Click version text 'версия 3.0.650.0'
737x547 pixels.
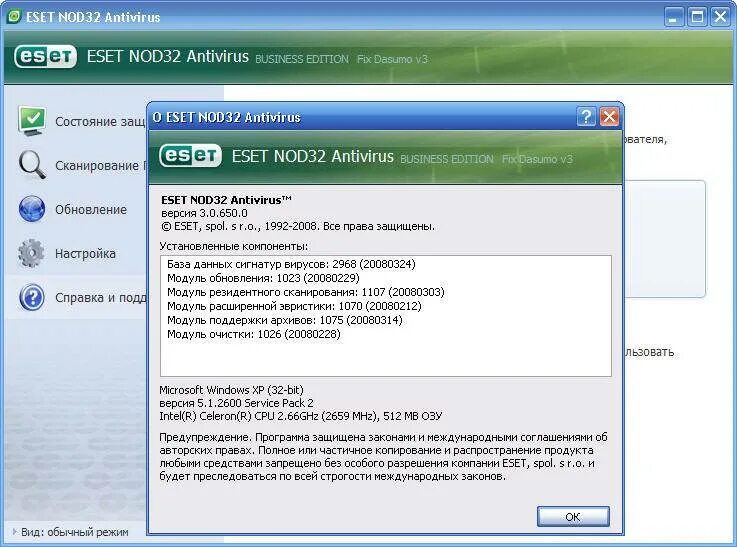(204, 213)
